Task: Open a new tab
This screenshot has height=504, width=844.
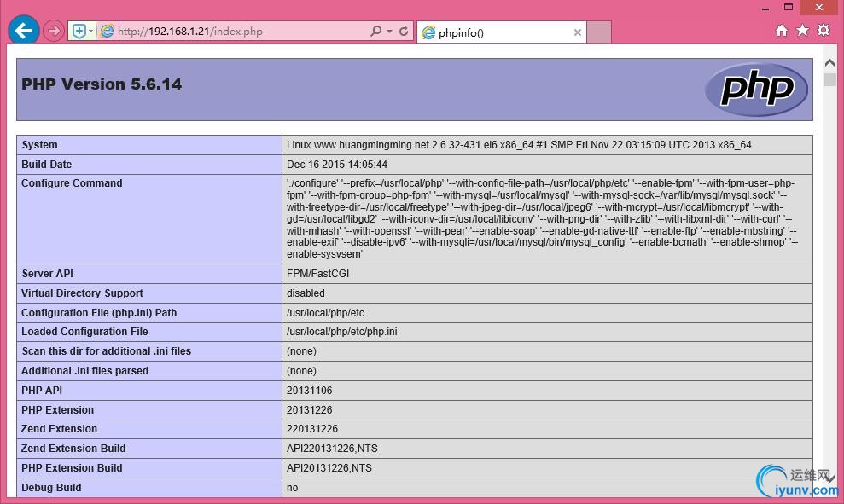Action: [598, 32]
